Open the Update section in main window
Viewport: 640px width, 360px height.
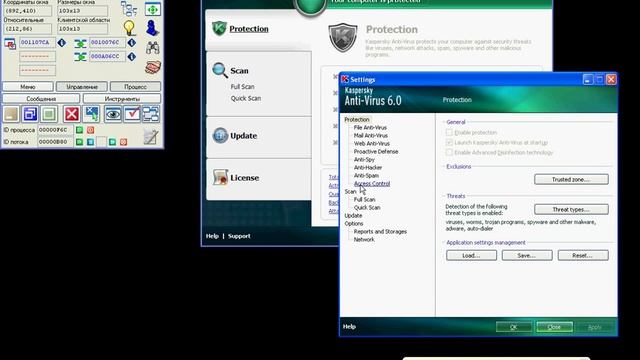pyautogui.click(x=243, y=136)
